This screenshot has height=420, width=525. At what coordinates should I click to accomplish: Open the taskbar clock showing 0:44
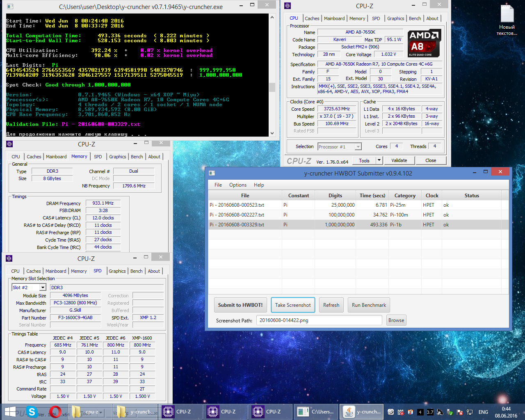506,412
